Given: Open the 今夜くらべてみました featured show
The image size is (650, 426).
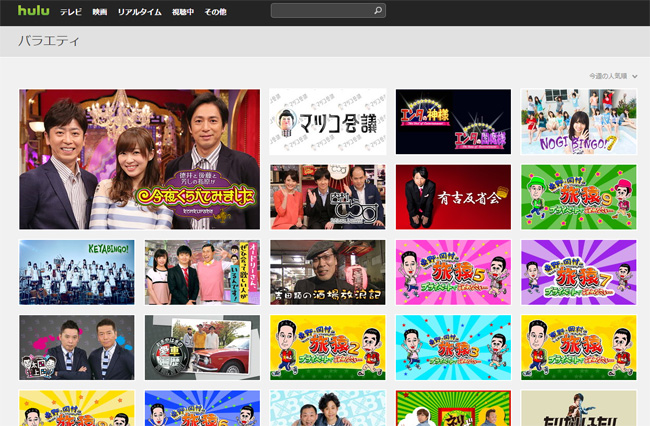Looking at the screenshot, I should [x=140, y=159].
